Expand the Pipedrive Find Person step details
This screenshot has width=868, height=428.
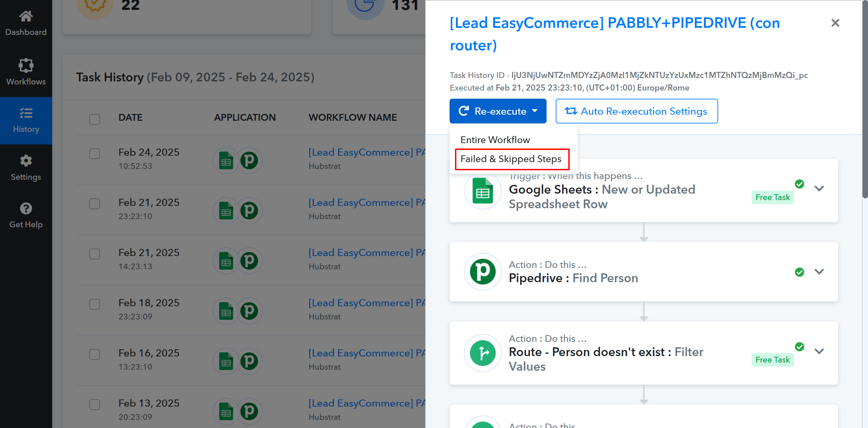819,272
